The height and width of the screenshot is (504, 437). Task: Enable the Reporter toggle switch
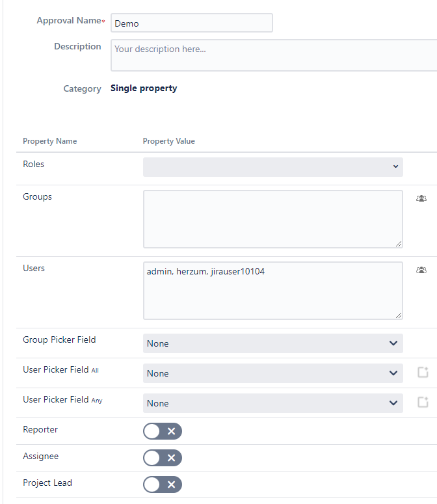(163, 431)
